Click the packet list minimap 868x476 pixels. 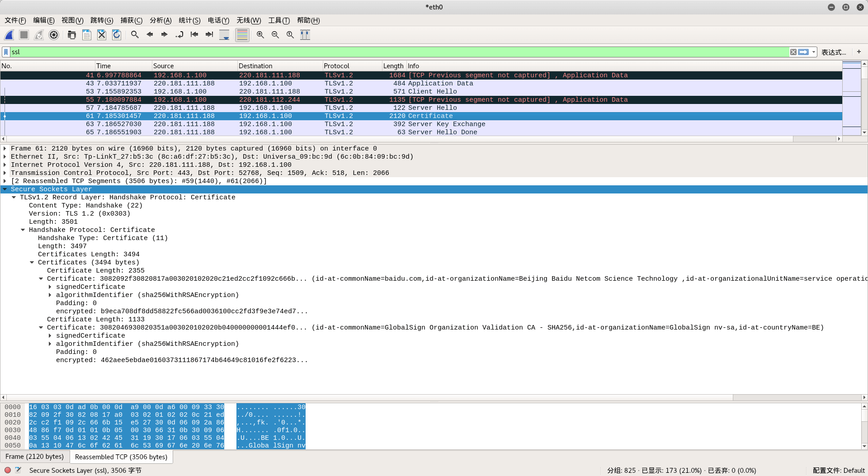pyautogui.click(x=852, y=98)
